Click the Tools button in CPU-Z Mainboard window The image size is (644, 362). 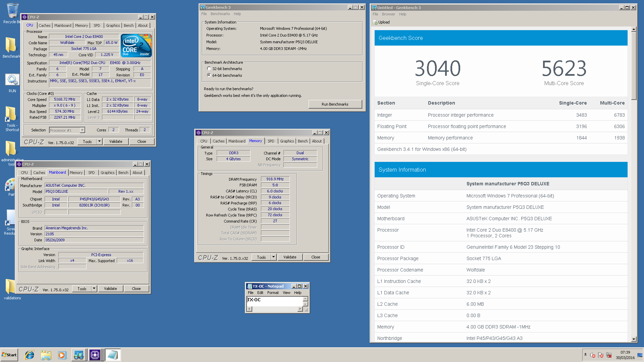point(82,289)
